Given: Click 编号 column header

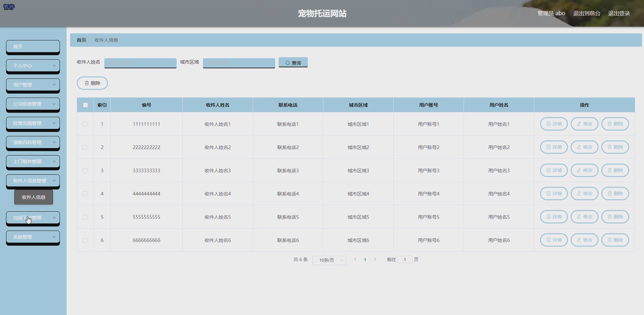Looking at the screenshot, I should point(146,105).
